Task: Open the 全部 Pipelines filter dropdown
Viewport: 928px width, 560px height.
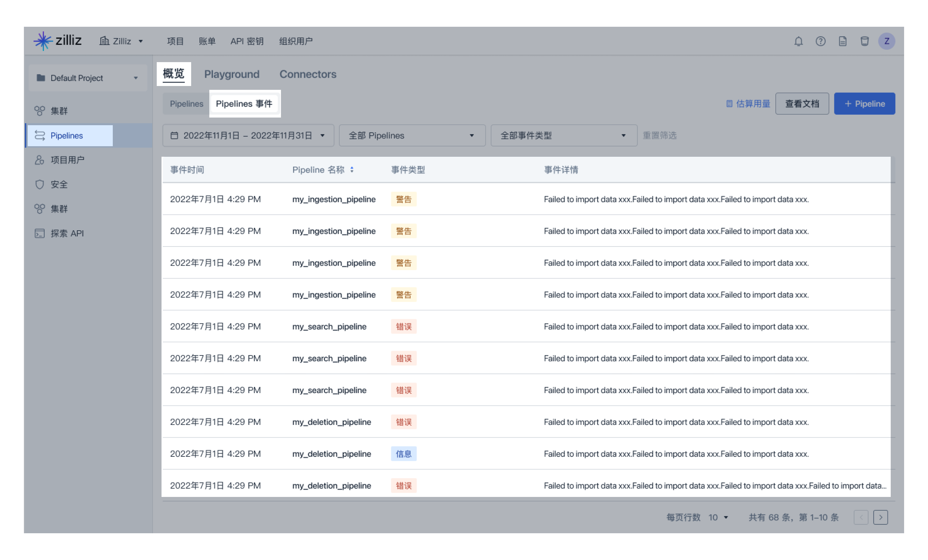Action: pos(412,135)
